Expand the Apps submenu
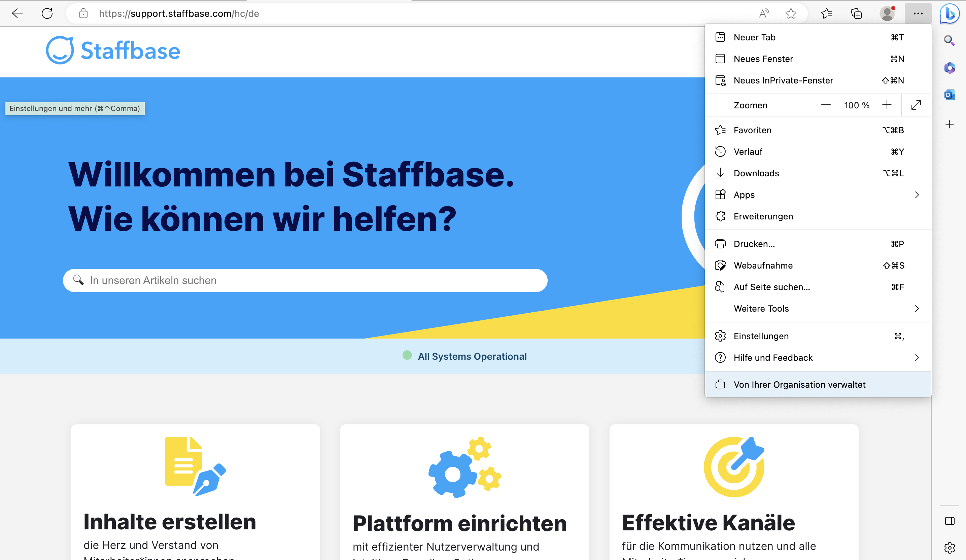Image resolution: width=966 pixels, height=560 pixels. coord(818,195)
